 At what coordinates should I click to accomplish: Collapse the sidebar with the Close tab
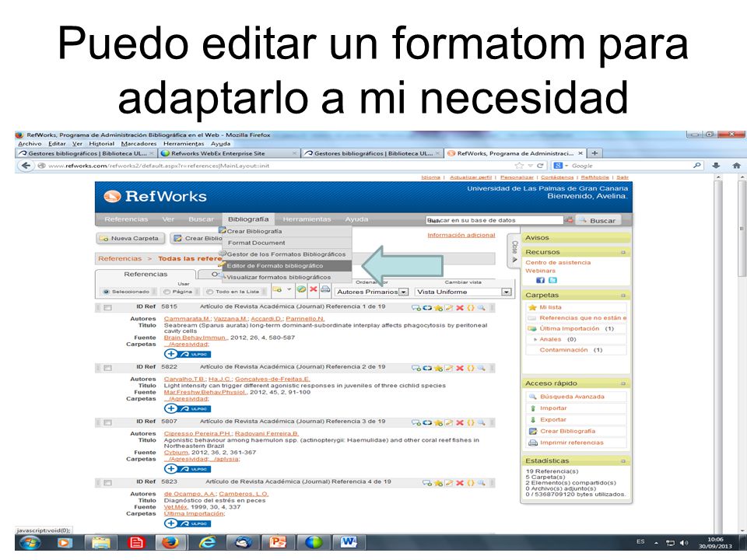(514, 250)
